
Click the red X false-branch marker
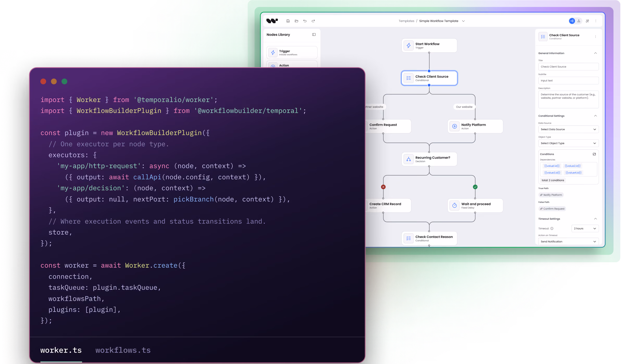[383, 187]
